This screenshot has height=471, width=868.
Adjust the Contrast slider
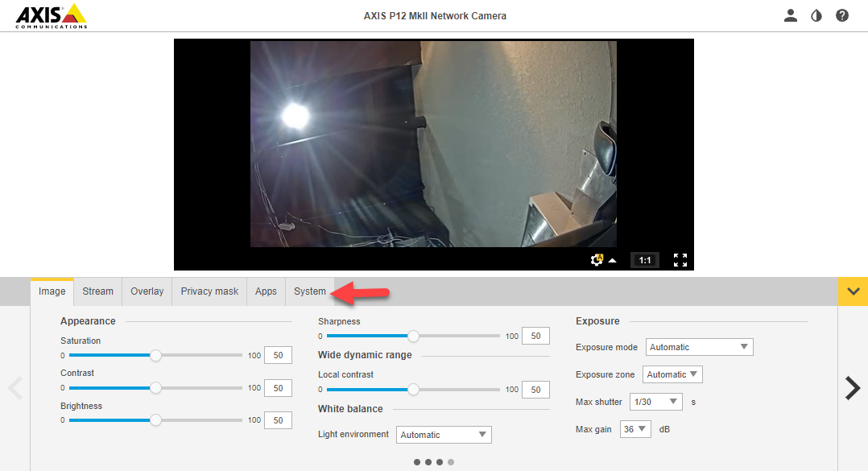155,388
